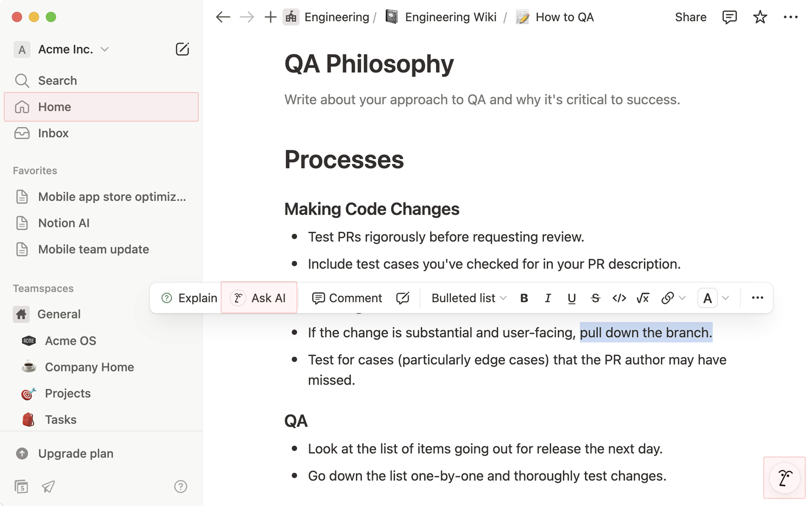Open the Notion AI floating button
The height and width of the screenshot is (506, 812).
(x=785, y=477)
